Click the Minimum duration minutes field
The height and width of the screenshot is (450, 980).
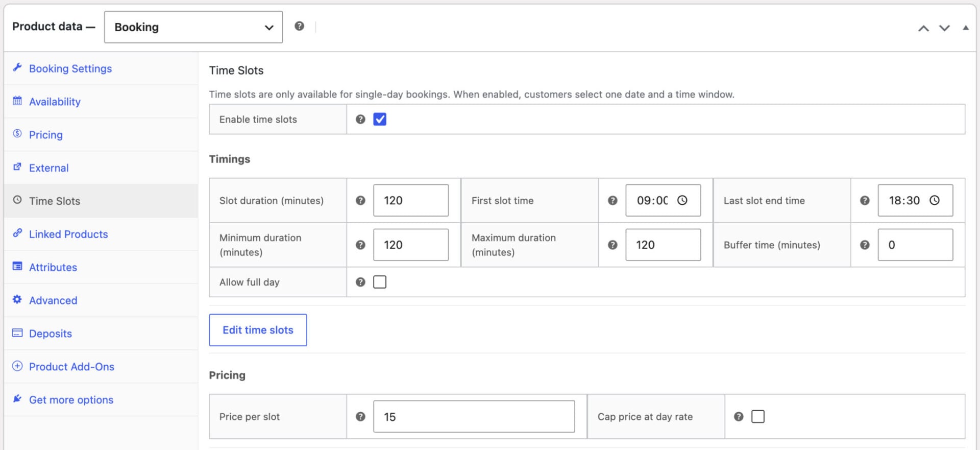pyautogui.click(x=411, y=245)
